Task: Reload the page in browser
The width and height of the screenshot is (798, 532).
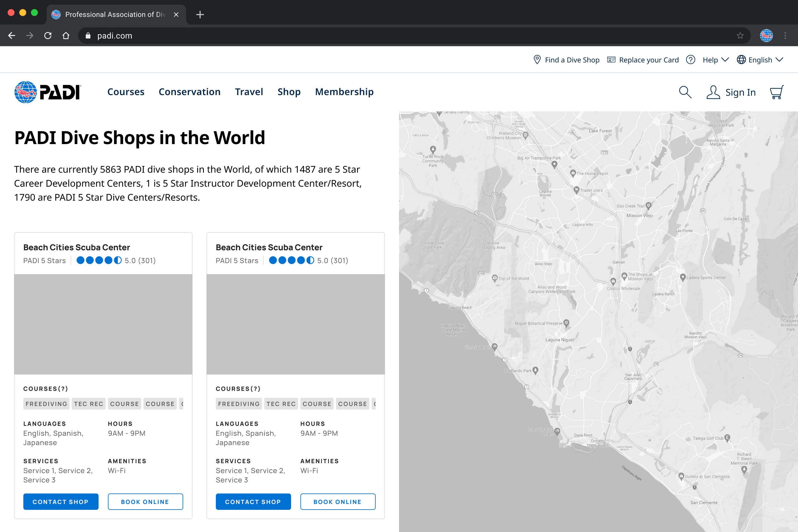Action: point(48,36)
